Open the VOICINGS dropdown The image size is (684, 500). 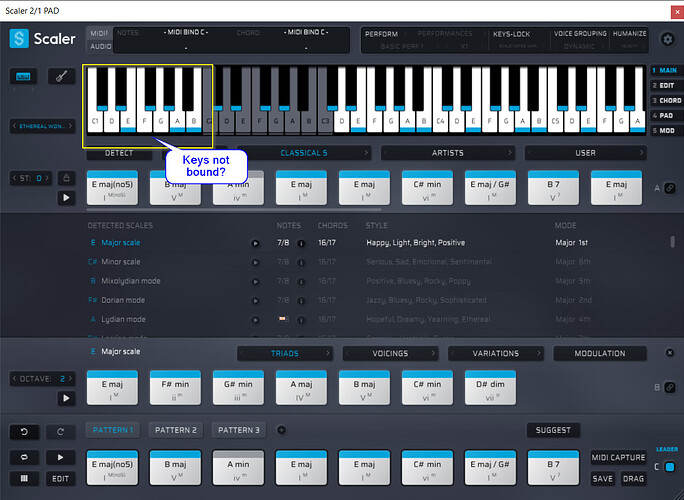coord(390,353)
